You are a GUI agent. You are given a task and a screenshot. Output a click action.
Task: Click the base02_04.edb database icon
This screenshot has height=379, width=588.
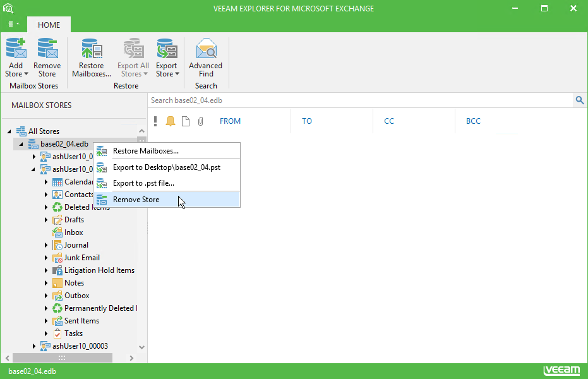coord(33,144)
